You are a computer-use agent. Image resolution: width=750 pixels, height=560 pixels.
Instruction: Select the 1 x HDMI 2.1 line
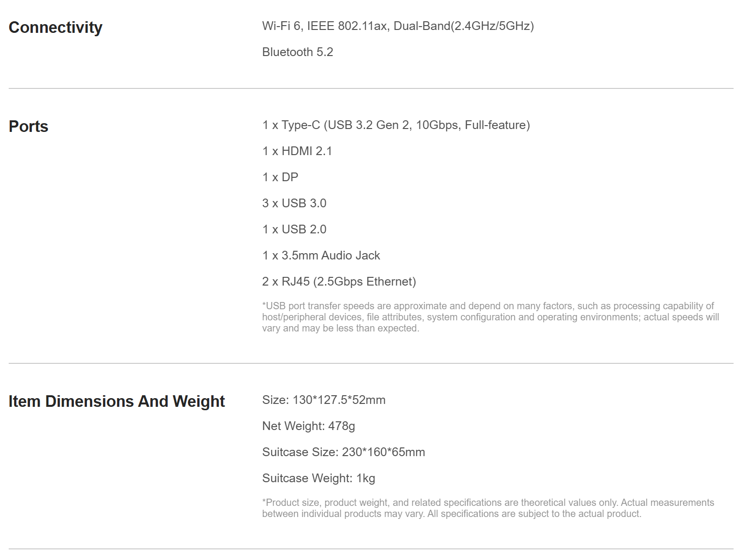click(x=297, y=151)
